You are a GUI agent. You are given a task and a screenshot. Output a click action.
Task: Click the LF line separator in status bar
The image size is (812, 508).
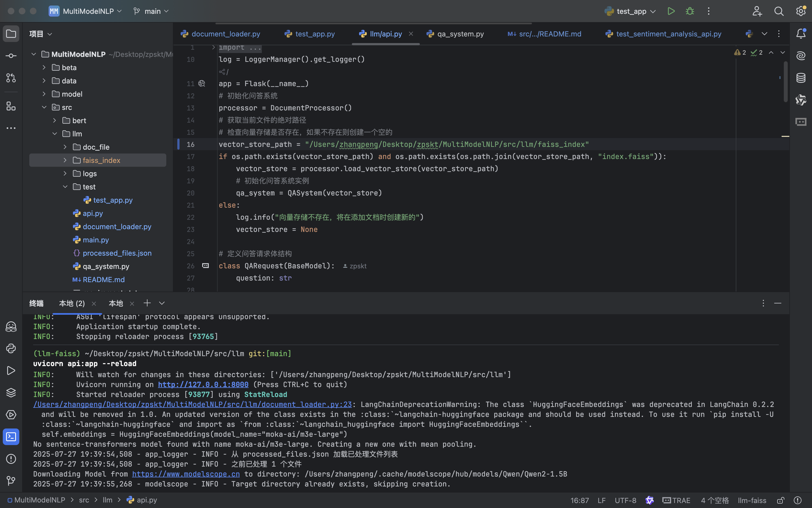[602, 500]
